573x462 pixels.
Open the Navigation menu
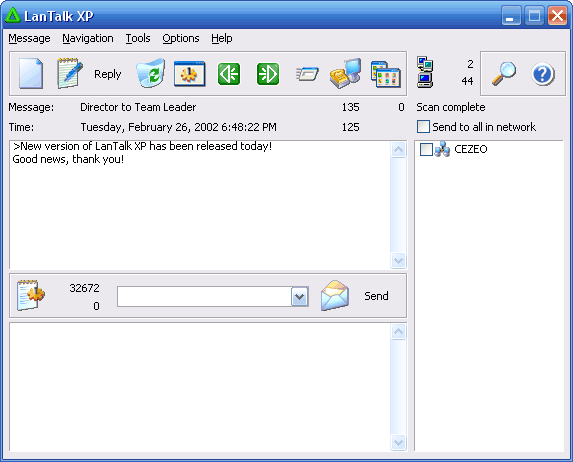(x=88, y=38)
